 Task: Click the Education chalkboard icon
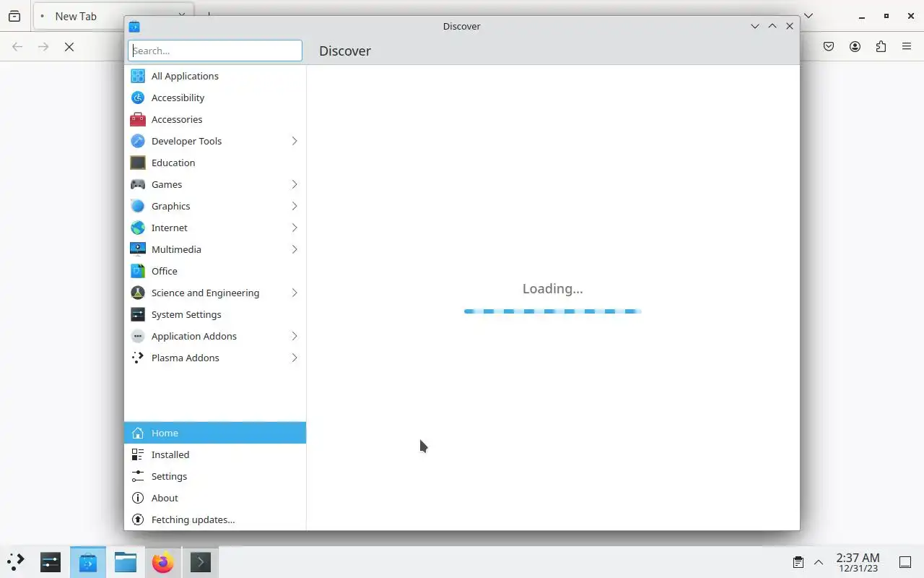(137, 163)
